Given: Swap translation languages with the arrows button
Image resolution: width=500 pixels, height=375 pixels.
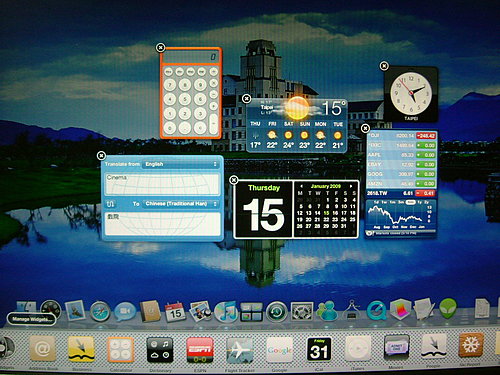Looking at the screenshot, I should pyautogui.click(x=110, y=204).
